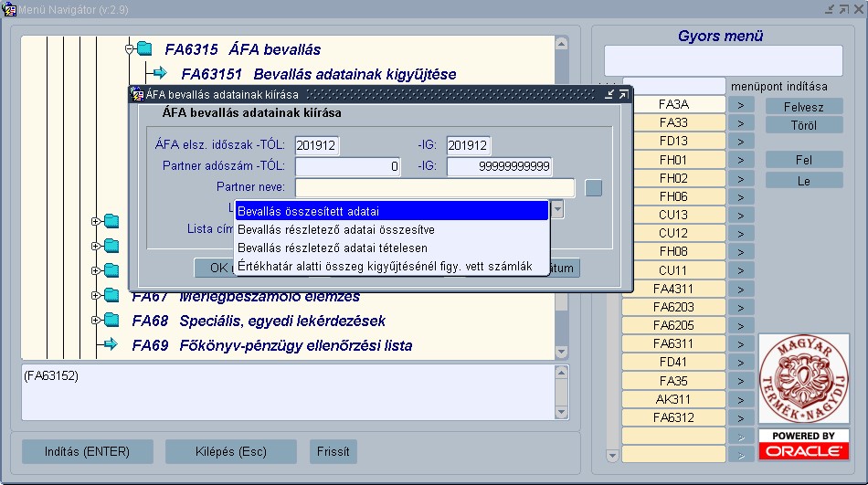The height and width of the screenshot is (485, 868).
Task: Select FD41 quick menu entry
Action: click(x=673, y=362)
